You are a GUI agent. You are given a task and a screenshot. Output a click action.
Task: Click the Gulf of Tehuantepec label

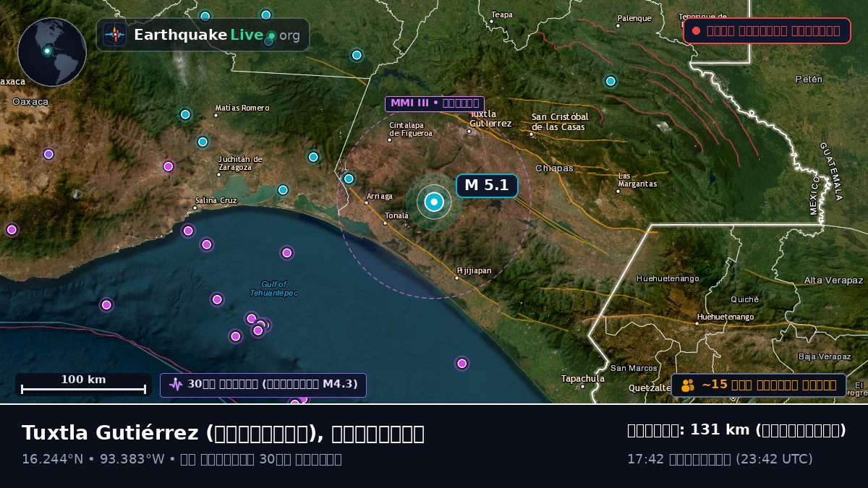[273, 288]
